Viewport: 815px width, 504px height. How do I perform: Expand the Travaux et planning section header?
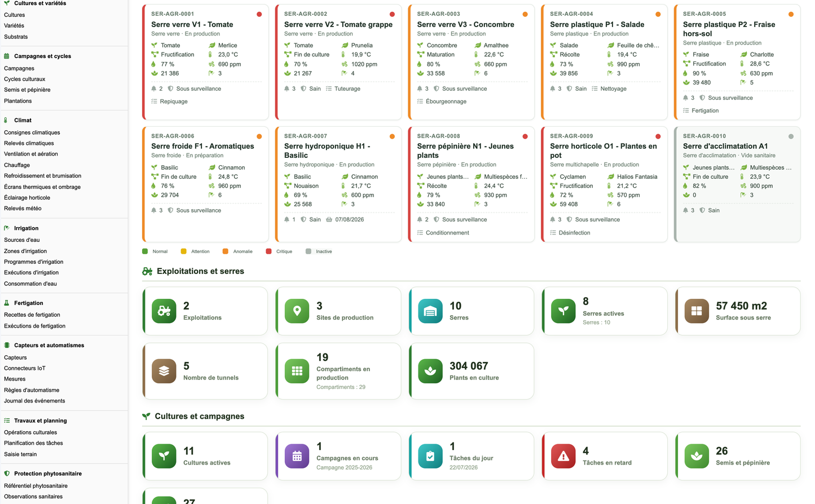[x=40, y=421]
